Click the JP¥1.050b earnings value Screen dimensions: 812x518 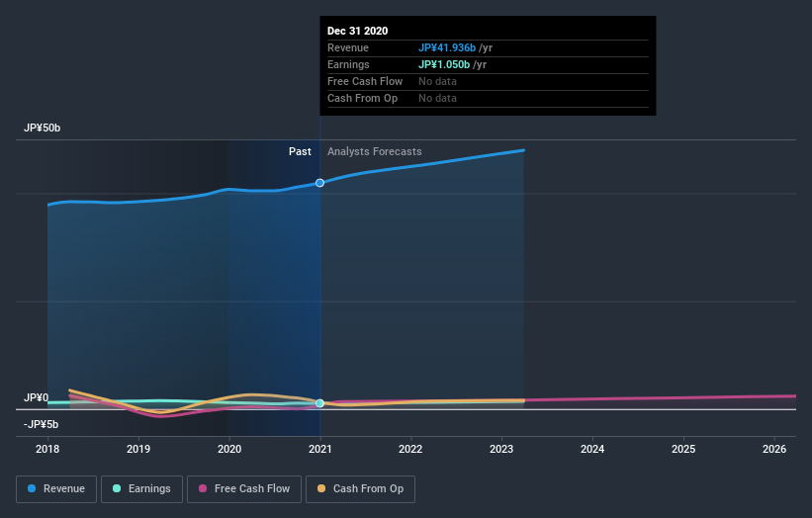pyautogui.click(x=444, y=64)
